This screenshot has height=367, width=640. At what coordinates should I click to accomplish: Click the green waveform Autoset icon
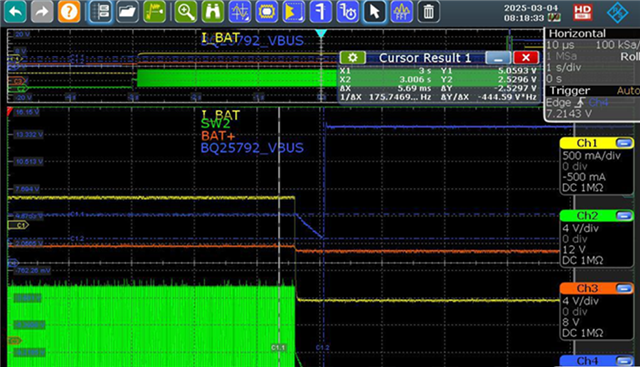click(154, 11)
